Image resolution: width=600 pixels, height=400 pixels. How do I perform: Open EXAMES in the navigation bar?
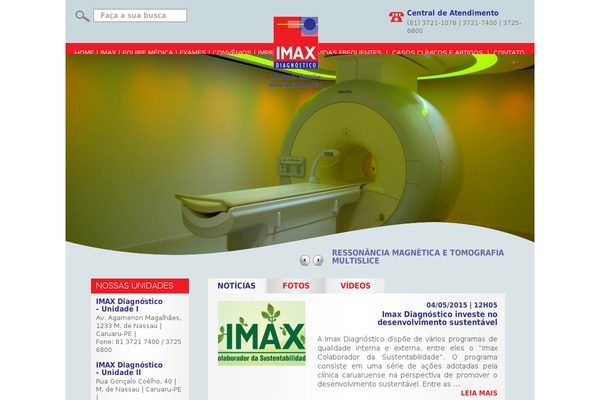192,52
